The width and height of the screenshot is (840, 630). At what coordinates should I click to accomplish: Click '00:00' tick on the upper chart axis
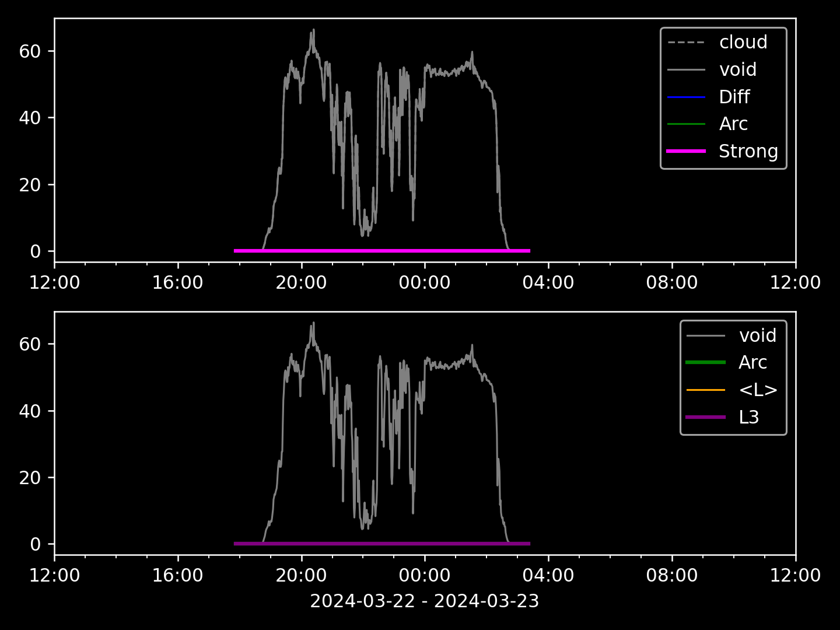[425, 282]
